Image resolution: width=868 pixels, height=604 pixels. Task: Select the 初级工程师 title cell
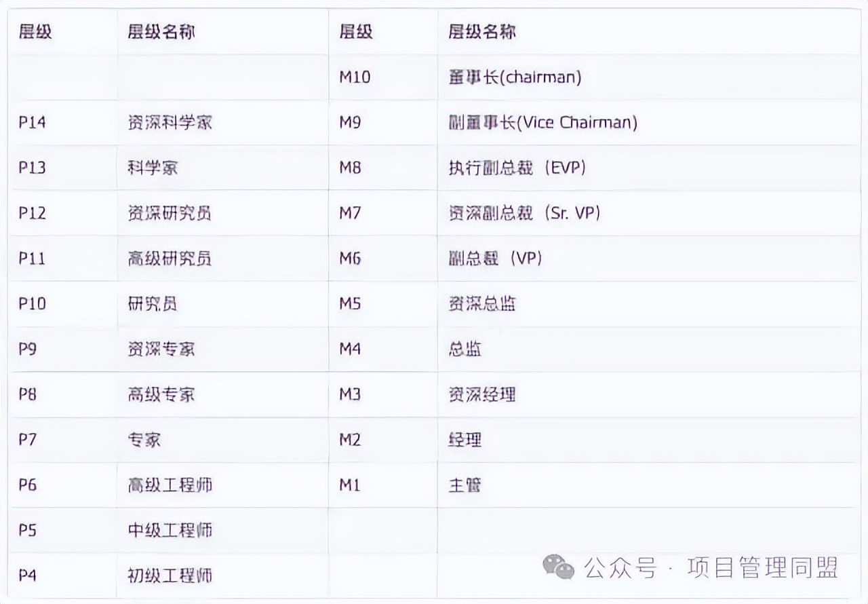point(170,575)
